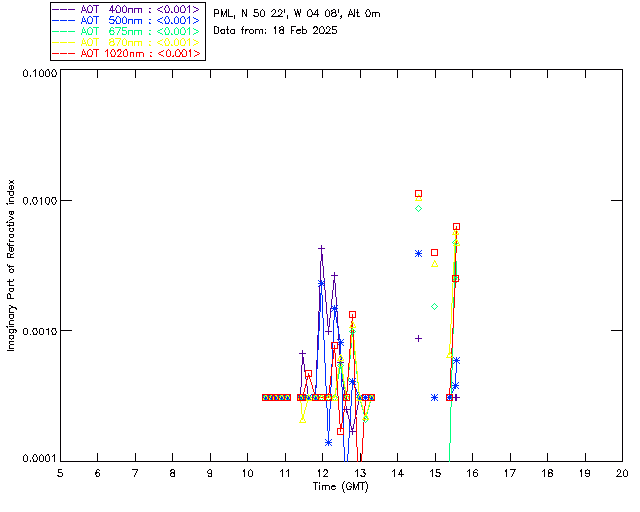Image resolution: width=640 pixels, height=512 pixels.
Task: Click the 0.1000 y-axis tick label
Action: [39, 73]
